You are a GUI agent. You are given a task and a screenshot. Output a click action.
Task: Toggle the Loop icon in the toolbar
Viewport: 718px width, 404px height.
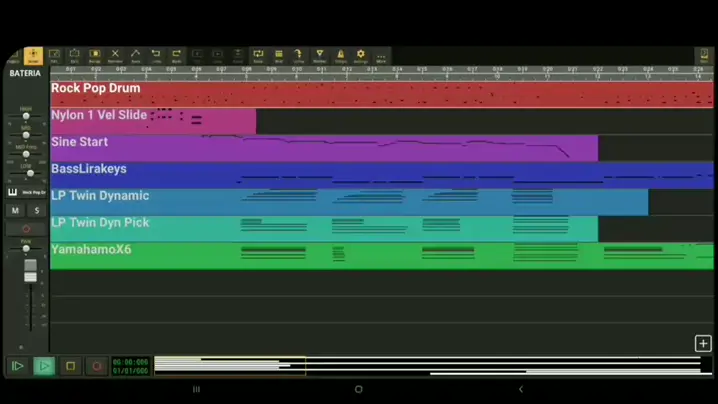pyautogui.click(x=258, y=55)
